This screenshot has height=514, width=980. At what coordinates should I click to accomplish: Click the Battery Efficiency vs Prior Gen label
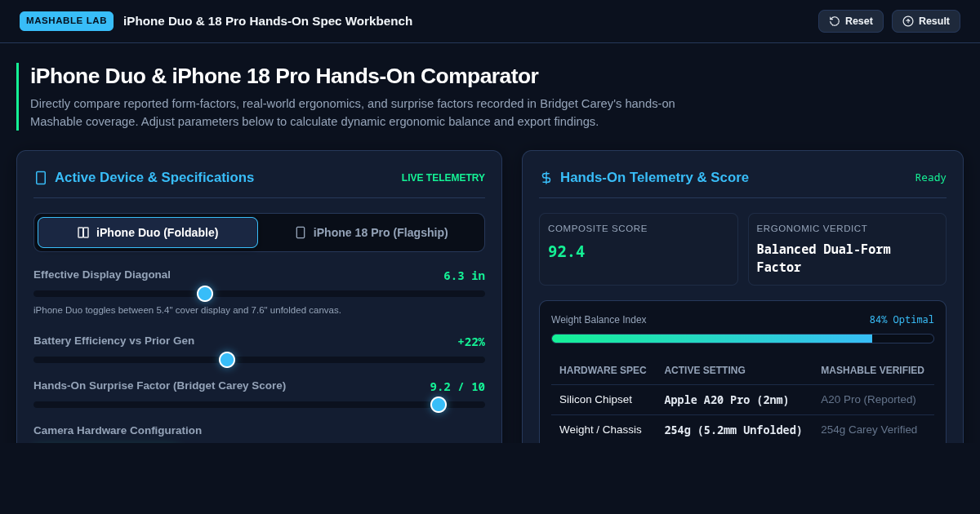click(x=114, y=341)
